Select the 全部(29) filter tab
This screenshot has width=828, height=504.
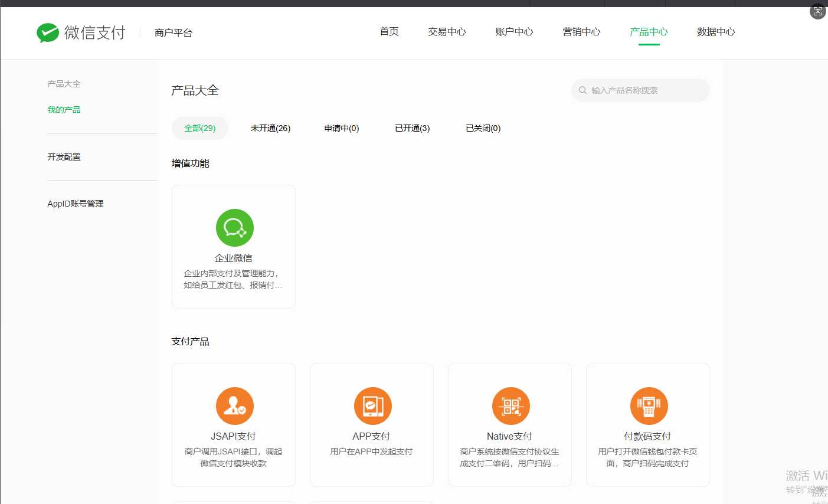[x=200, y=128]
